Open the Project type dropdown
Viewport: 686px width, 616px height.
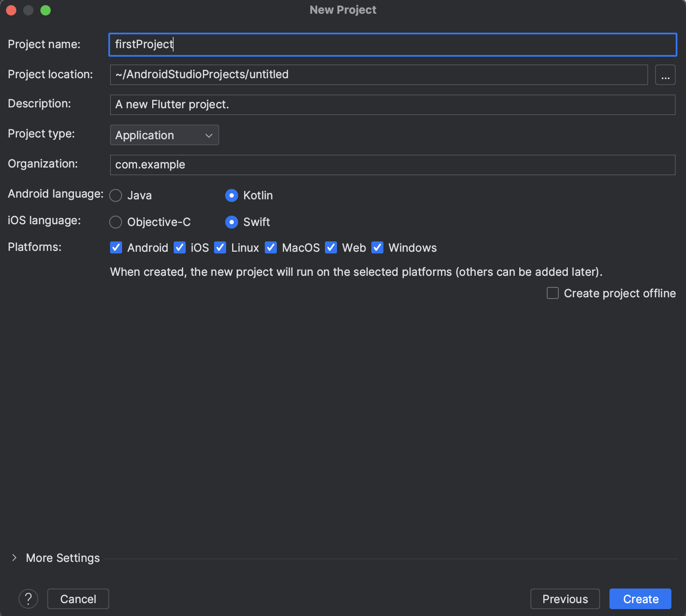point(164,135)
